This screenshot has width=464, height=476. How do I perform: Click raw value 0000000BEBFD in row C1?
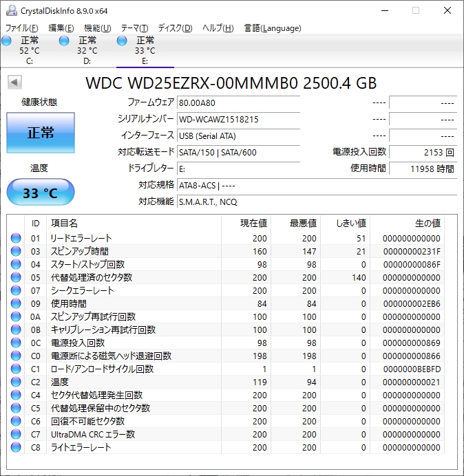click(x=412, y=369)
